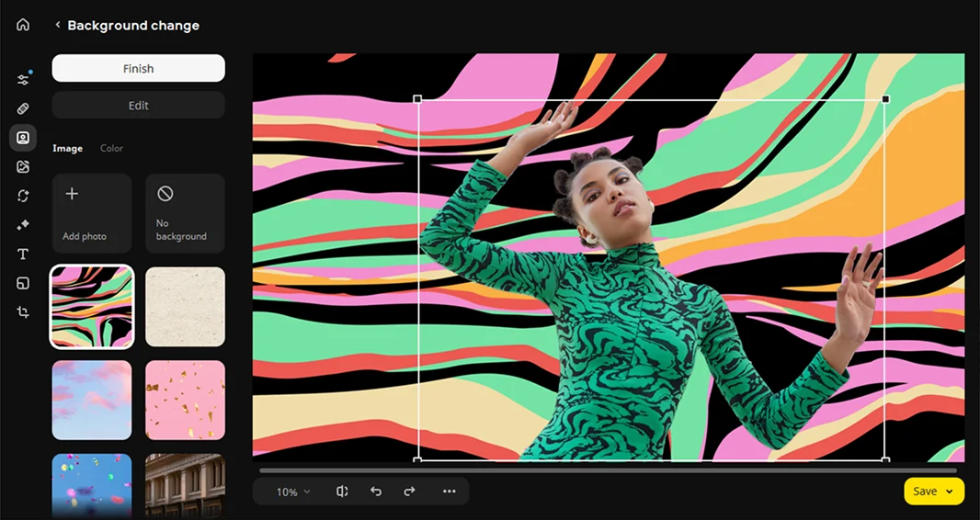Select the pink with gold flakes background
This screenshot has height=520, width=980.
pyautogui.click(x=185, y=401)
